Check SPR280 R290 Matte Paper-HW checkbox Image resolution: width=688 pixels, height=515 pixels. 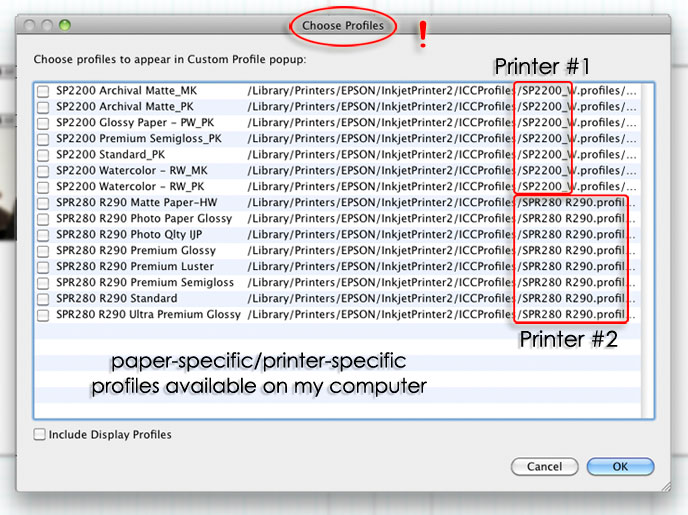43,203
